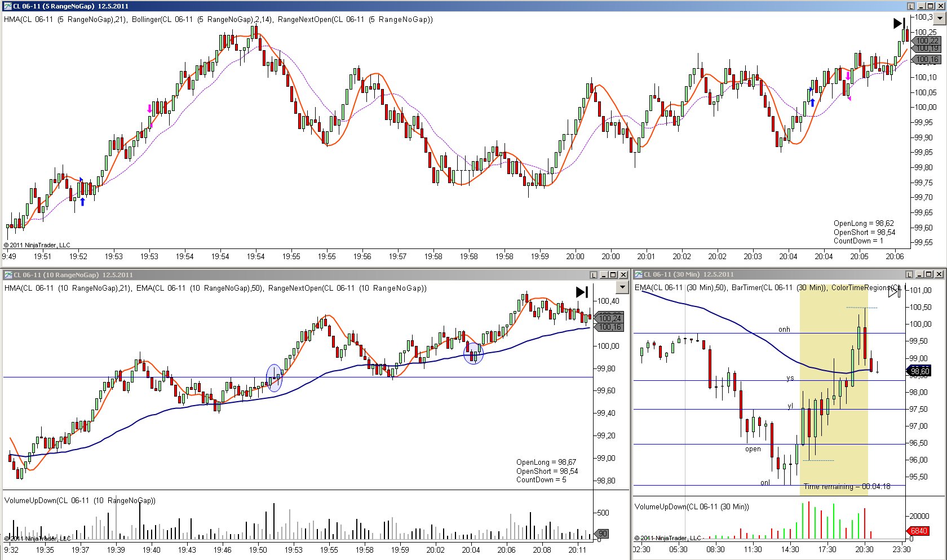Click the 'open' line label in 30 Min chart
The height and width of the screenshot is (560, 947).
753,449
